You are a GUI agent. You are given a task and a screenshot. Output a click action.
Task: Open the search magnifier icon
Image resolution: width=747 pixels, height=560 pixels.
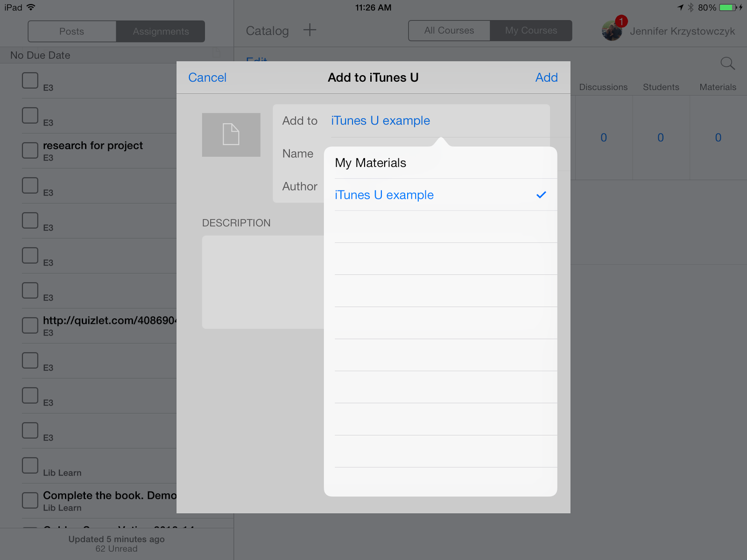(x=727, y=63)
